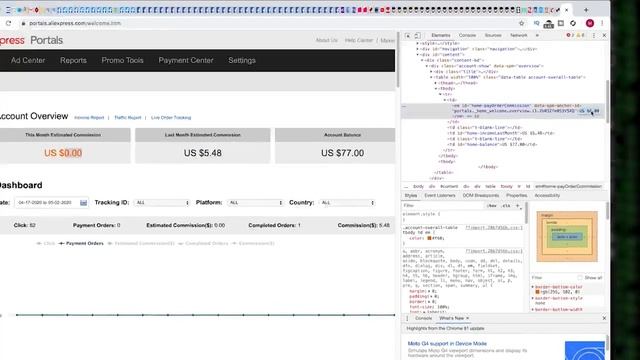
Task: Click the red DevTools error count icon
Action: pyautogui.click(x=570, y=36)
